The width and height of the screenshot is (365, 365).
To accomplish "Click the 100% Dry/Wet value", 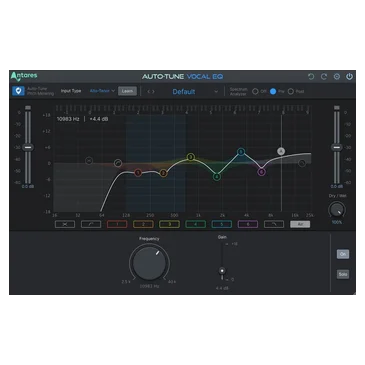I will click(337, 222).
